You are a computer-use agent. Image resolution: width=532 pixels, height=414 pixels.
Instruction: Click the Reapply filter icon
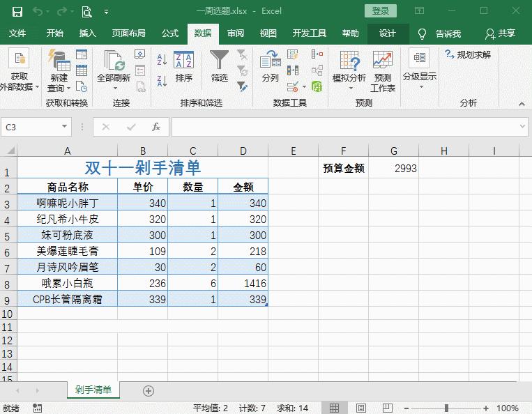[242, 70]
